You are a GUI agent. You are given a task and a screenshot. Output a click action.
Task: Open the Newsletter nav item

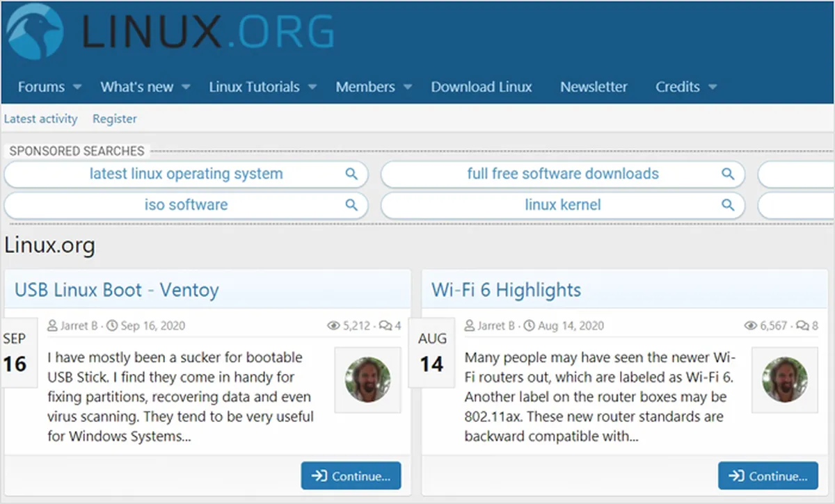(594, 87)
